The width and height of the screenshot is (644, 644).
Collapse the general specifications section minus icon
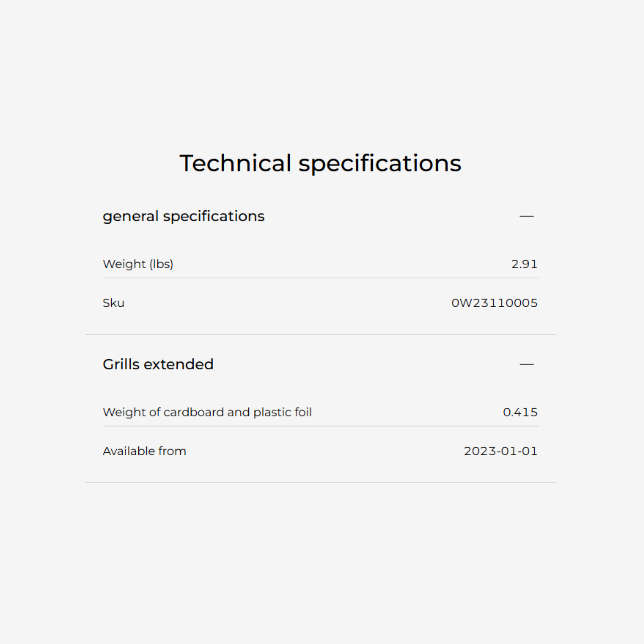click(526, 216)
